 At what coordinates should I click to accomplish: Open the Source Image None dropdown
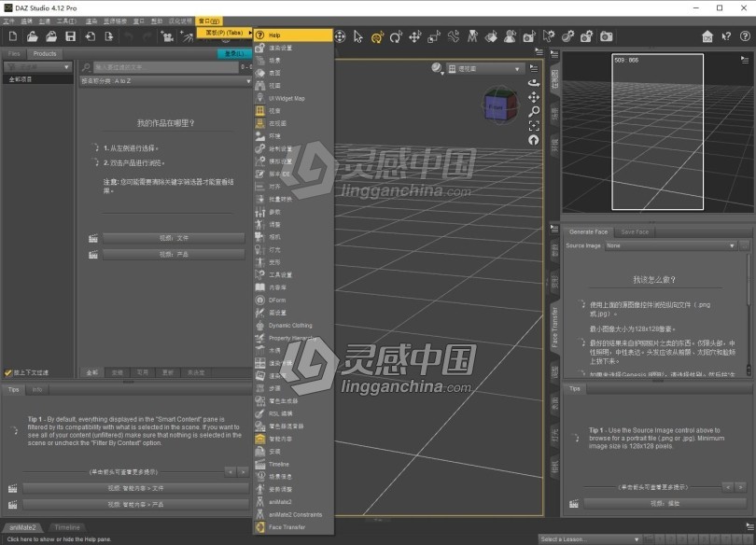671,245
